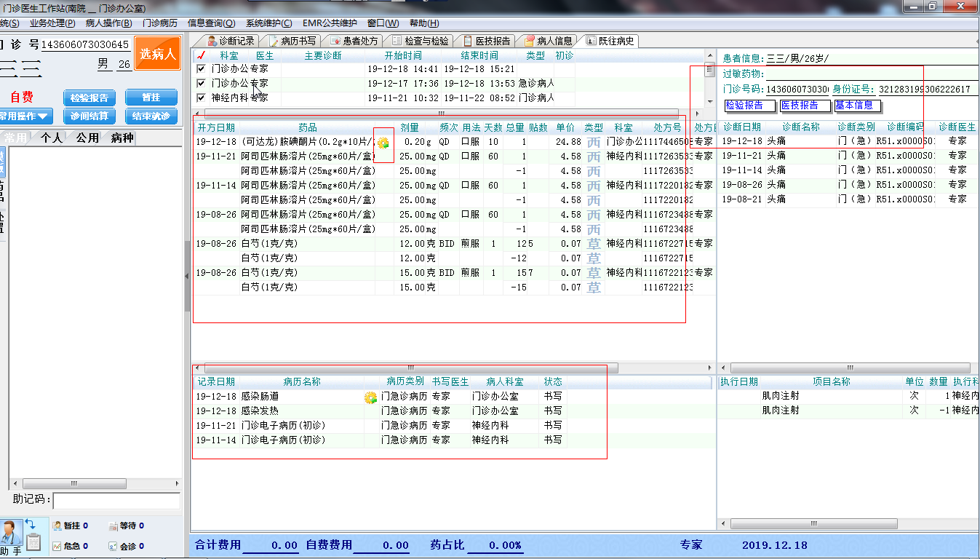Switch to the 病历书写 tab
This screenshot has width=980, height=559.
pyautogui.click(x=292, y=41)
